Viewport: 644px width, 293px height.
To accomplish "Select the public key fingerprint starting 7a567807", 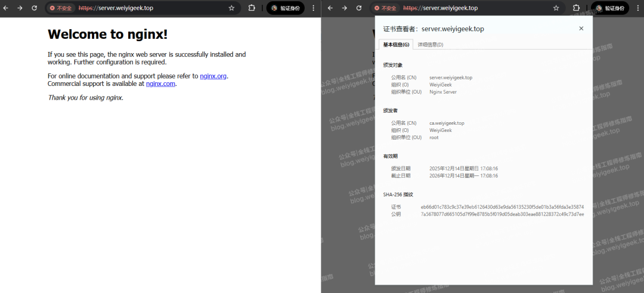I will tap(502, 214).
